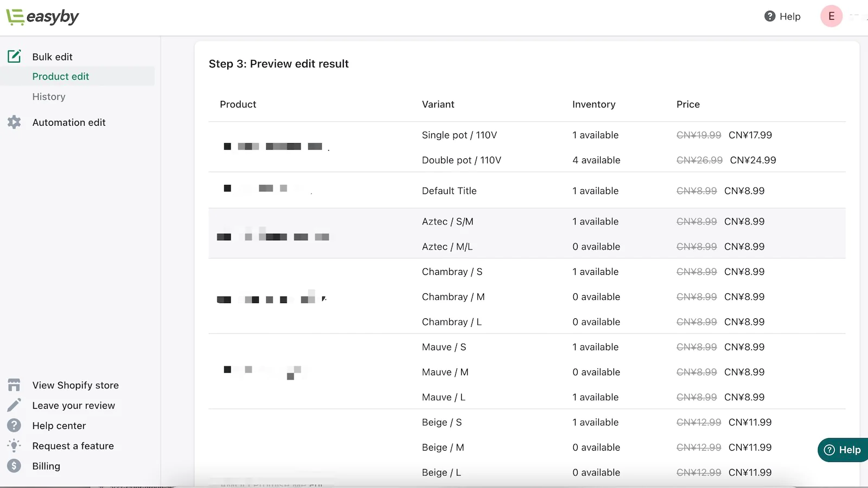Click the Request a feature lightbulb icon
The height and width of the screenshot is (488, 868).
[14, 446]
